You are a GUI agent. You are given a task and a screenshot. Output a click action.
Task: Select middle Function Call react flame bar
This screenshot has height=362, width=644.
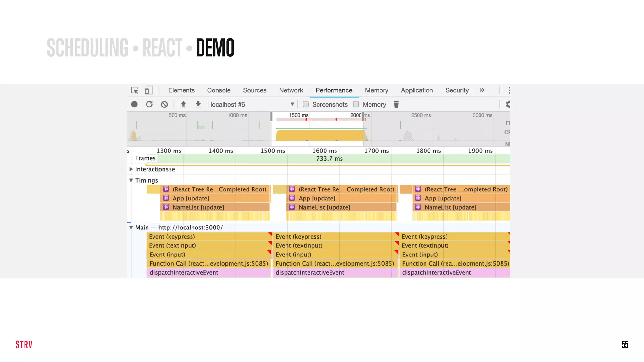(x=336, y=264)
